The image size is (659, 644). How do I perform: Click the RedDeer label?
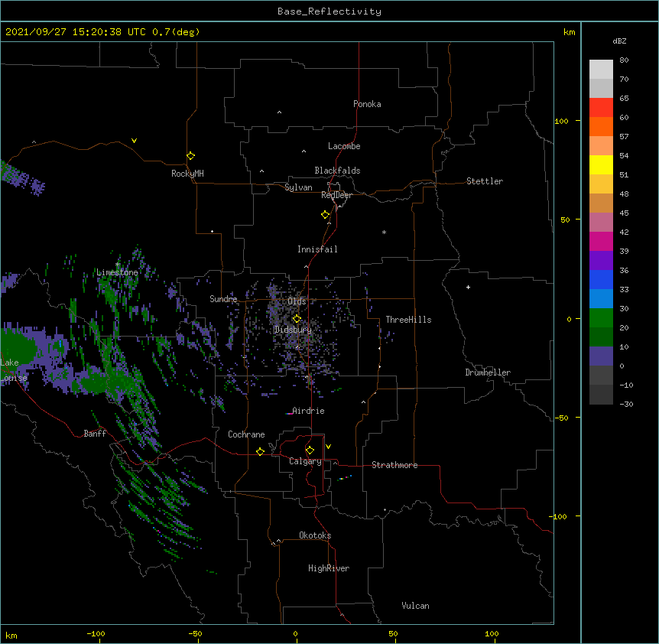(336, 195)
